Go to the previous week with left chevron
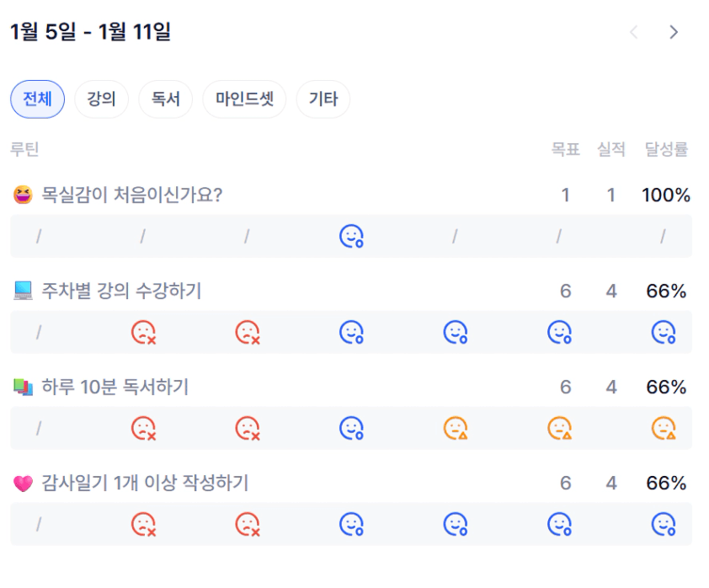This screenshot has height=588, width=709. click(634, 32)
